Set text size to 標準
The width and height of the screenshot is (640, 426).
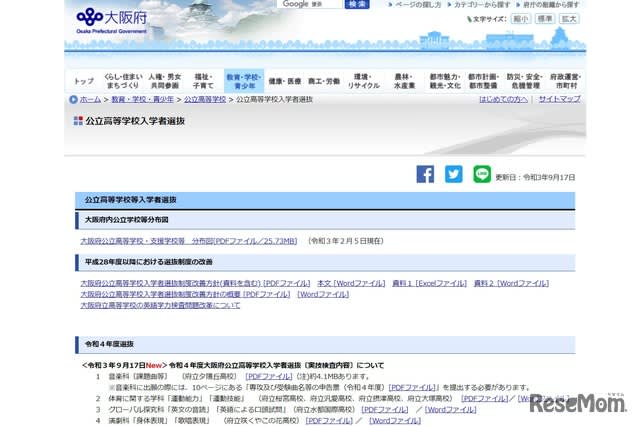[x=545, y=19]
